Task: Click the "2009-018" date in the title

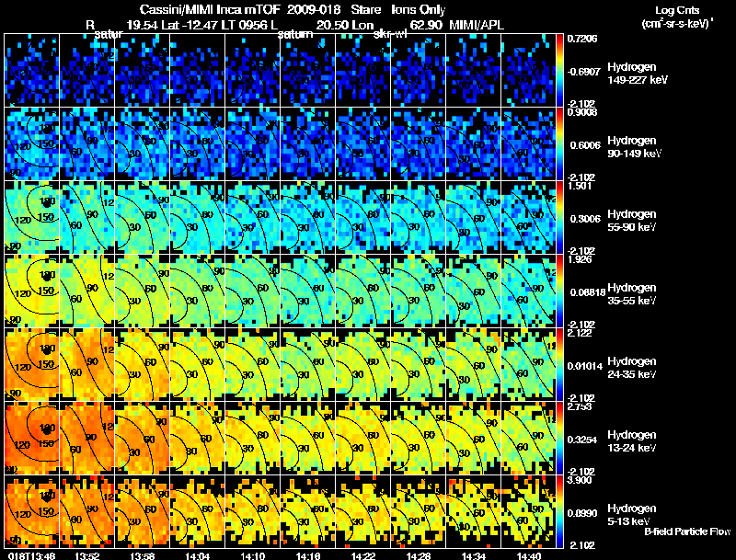Action: pyautogui.click(x=315, y=9)
